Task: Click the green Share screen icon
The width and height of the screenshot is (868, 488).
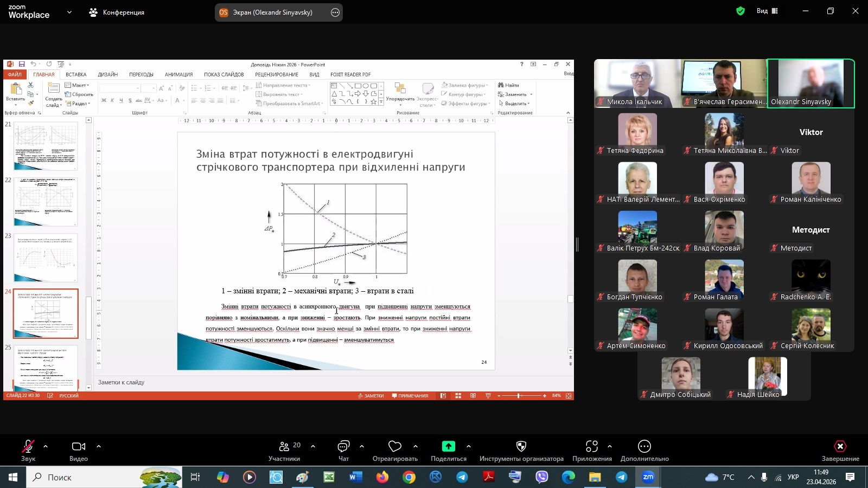Action: (x=448, y=446)
